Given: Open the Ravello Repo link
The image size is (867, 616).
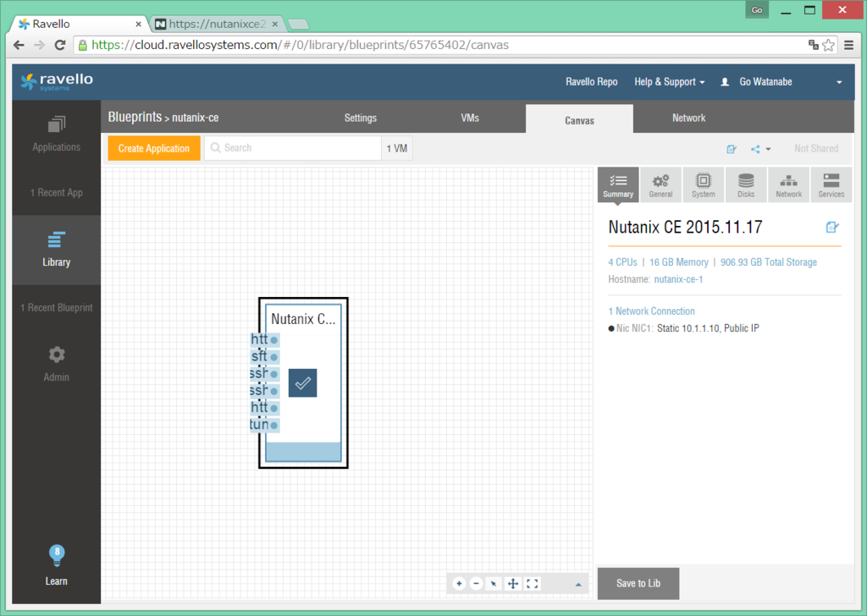Looking at the screenshot, I should coord(591,82).
